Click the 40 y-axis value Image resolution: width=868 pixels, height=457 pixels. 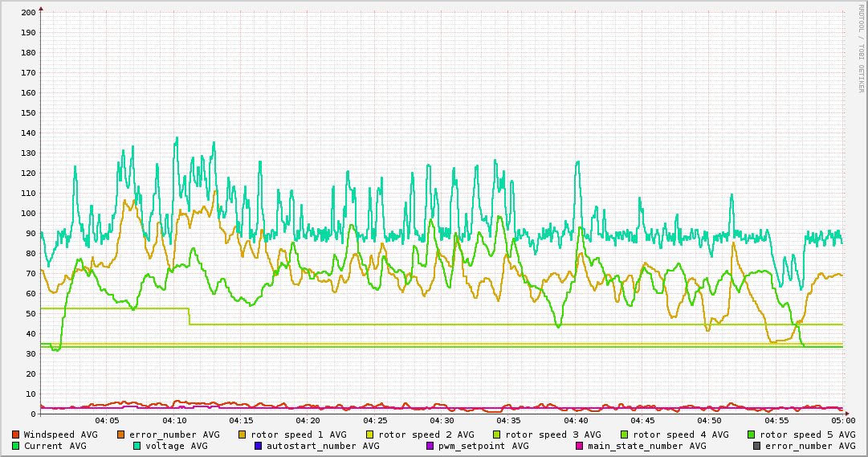(31, 333)
